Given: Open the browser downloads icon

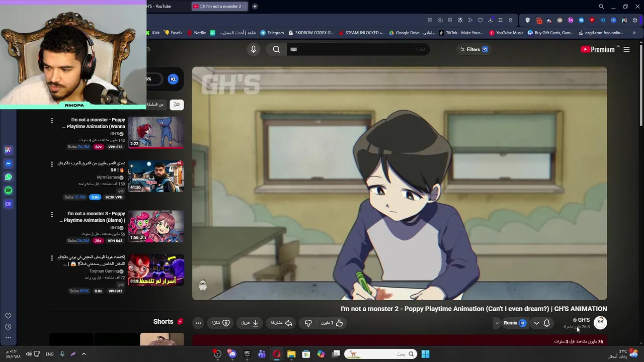Looking at the screenshot, I should [490, 20].
